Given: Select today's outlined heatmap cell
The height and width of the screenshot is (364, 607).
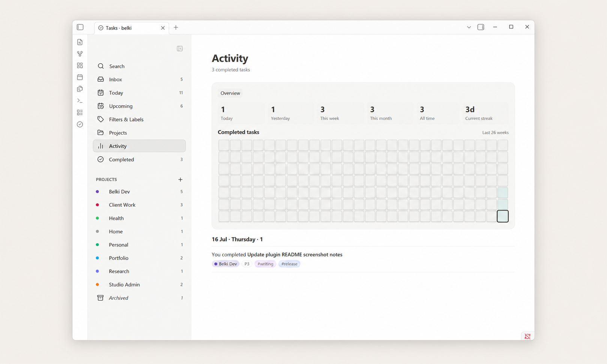Looking at the screenshot, I should (x=503, y=216).
